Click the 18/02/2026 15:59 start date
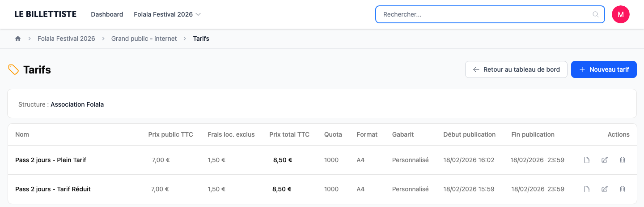The height and width of the screenshot is (207, 644). point(469,189)
